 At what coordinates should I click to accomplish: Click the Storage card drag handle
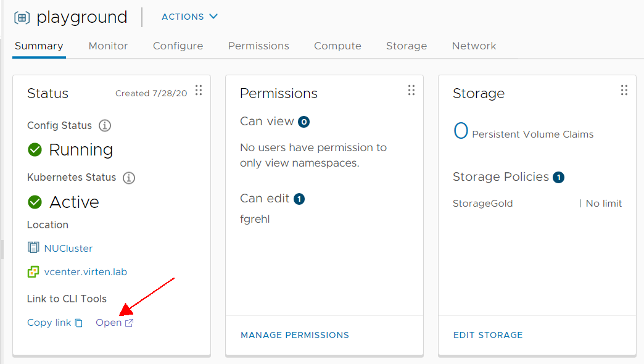click(624, 91)
